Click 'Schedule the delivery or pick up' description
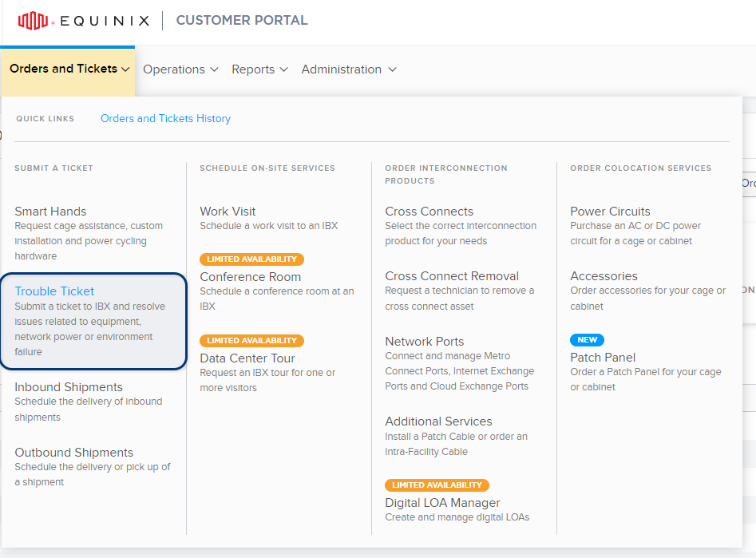The image size is (756, 558). point(92,474)
